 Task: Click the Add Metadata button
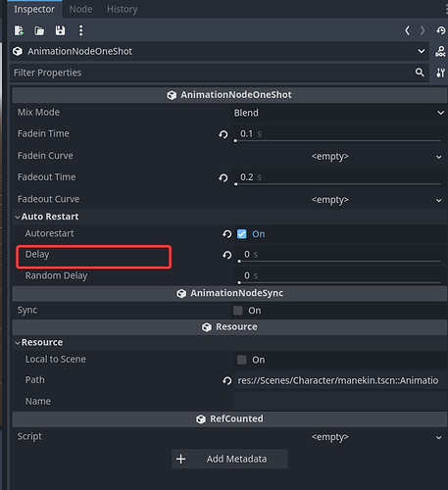(x=229, y=459)
